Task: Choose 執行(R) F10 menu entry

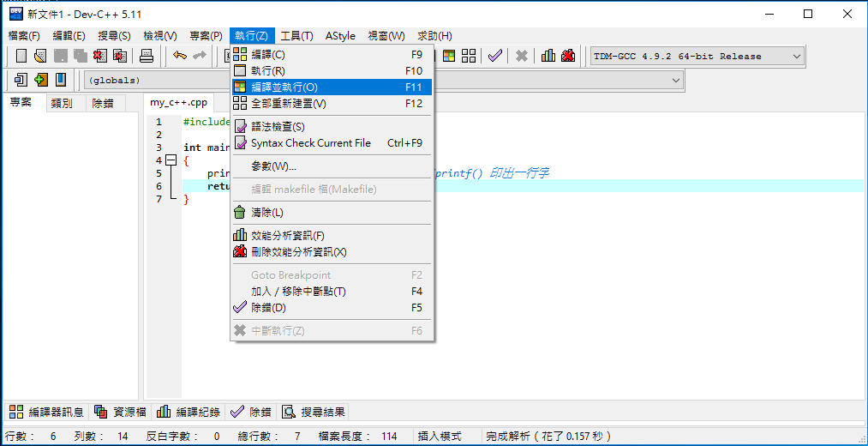Action: [x=332, y=71]
